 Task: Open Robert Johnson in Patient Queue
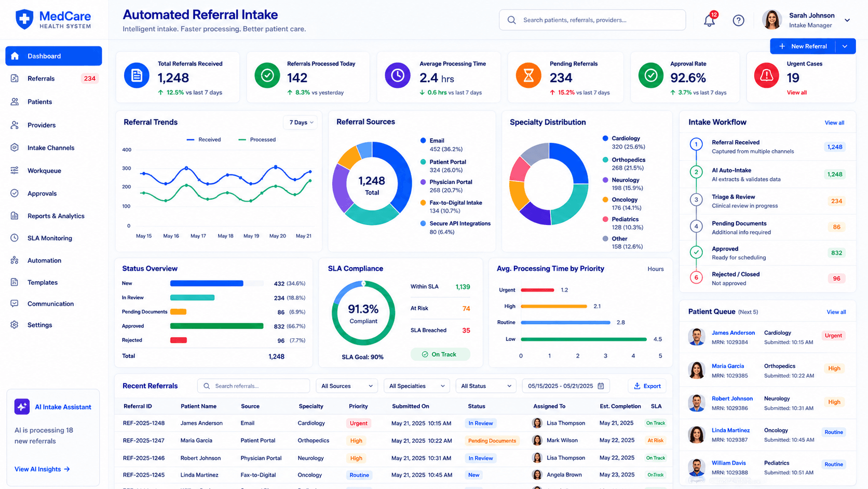point(732,399)
